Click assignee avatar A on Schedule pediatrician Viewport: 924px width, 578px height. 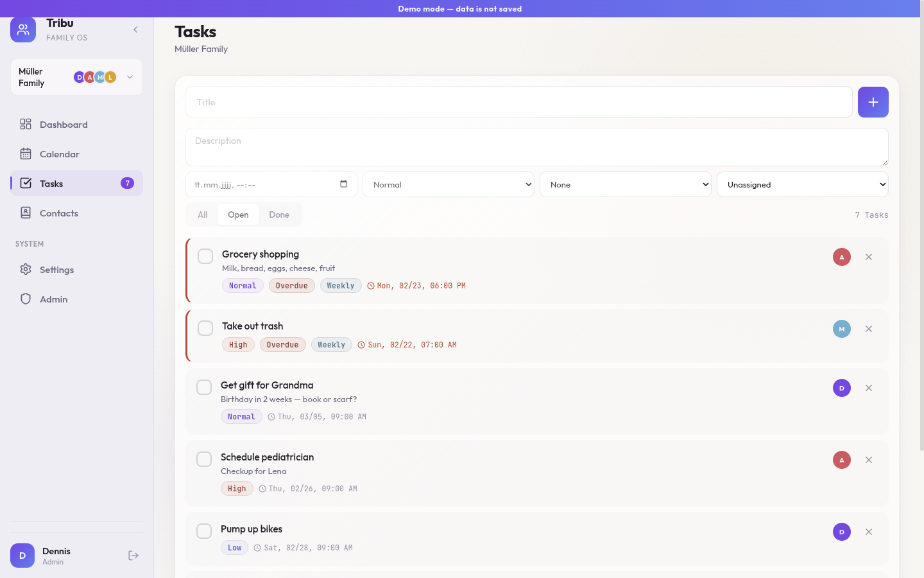coord(842,460)
